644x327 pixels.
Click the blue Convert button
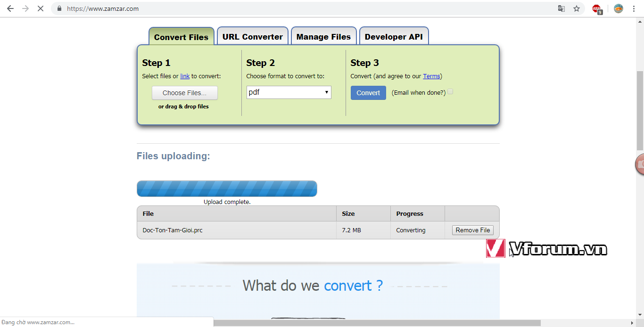pos(368,93)
